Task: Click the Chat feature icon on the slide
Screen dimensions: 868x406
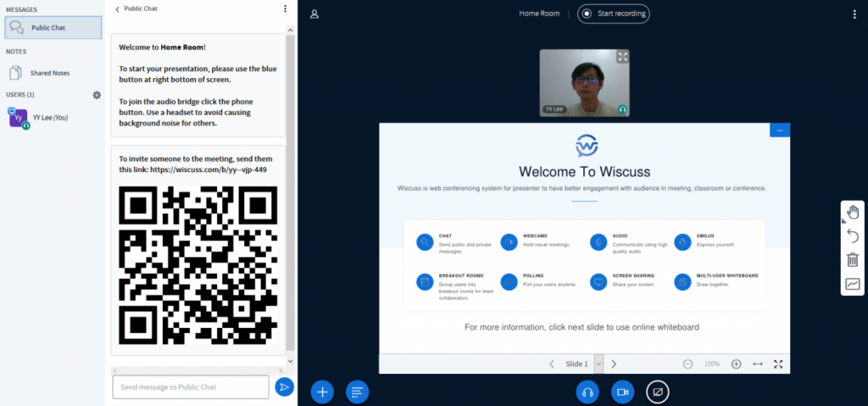Action: (426, 242)
